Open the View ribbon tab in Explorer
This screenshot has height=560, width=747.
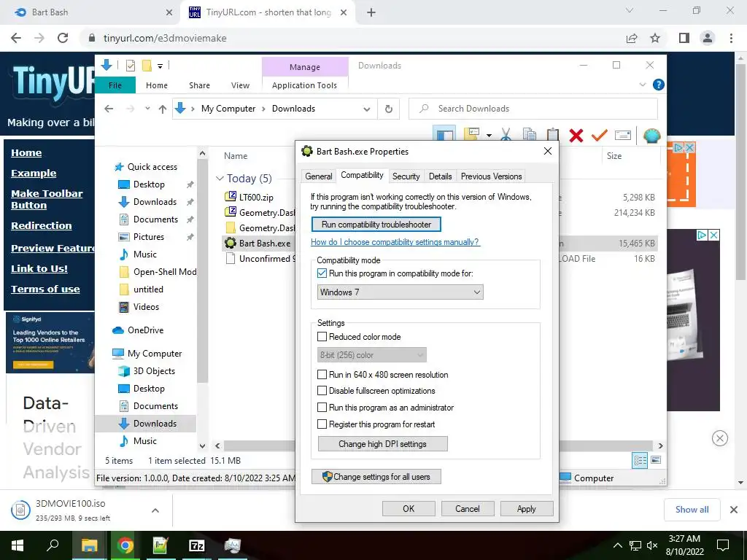pyautogui.click(x=240, y=85)
